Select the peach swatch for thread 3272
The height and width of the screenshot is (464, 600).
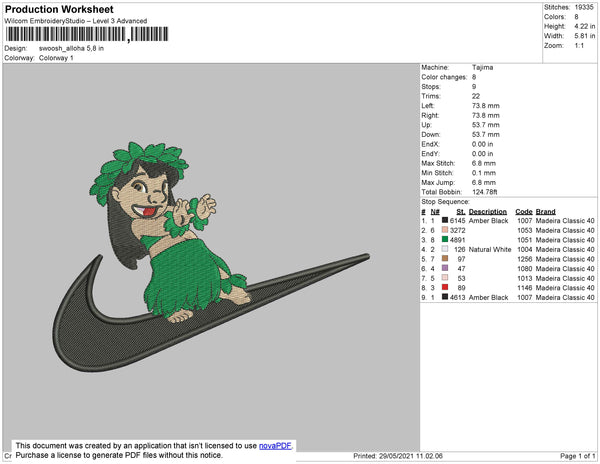pyautogui.click(x=445, y=230)
